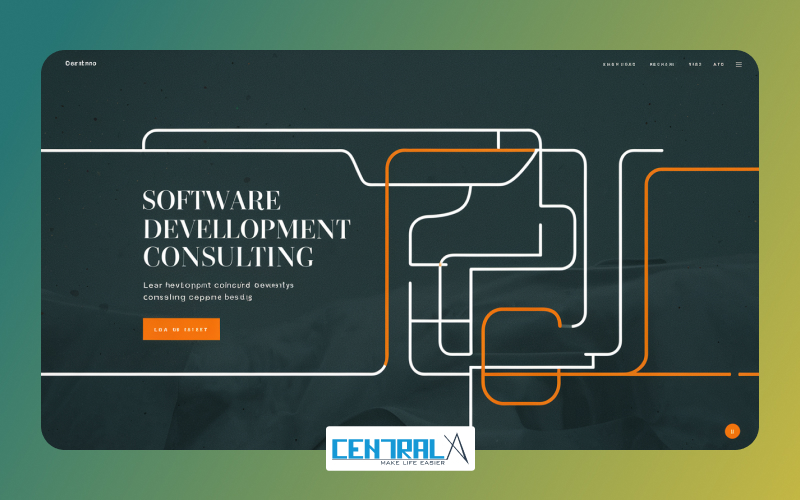Click the Central logo badge

point(400,448)
